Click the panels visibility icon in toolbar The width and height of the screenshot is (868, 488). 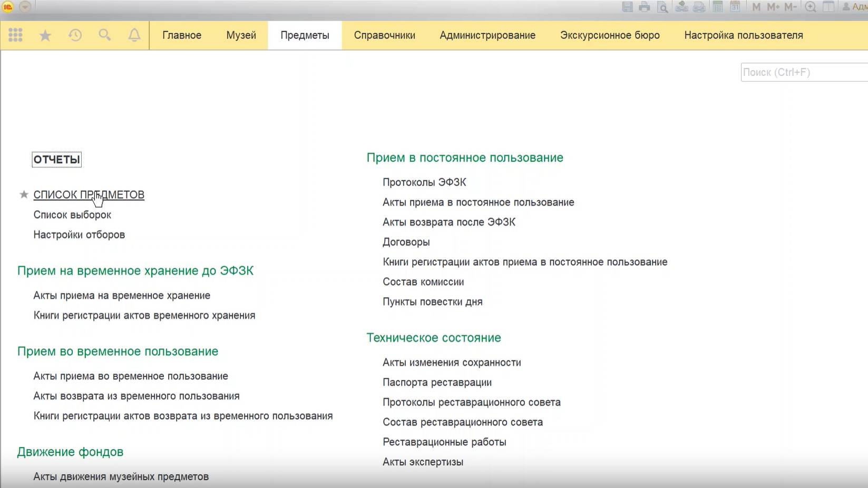(827, 7)
